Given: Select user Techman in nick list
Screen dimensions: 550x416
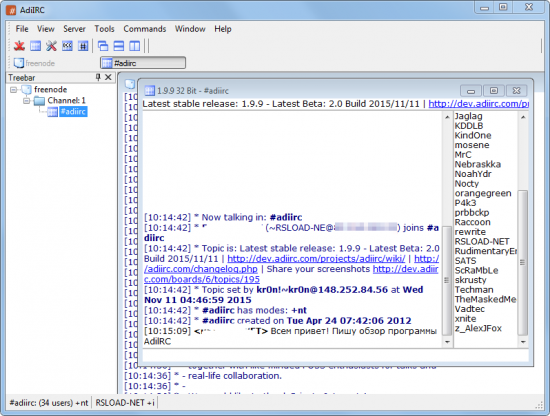Looking at the screenshot, I should point(474,290).
